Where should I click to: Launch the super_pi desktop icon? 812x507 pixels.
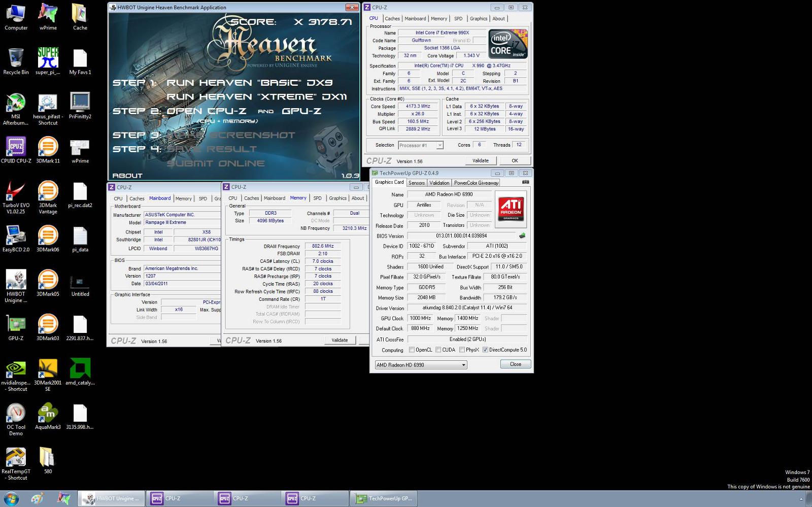48,61
